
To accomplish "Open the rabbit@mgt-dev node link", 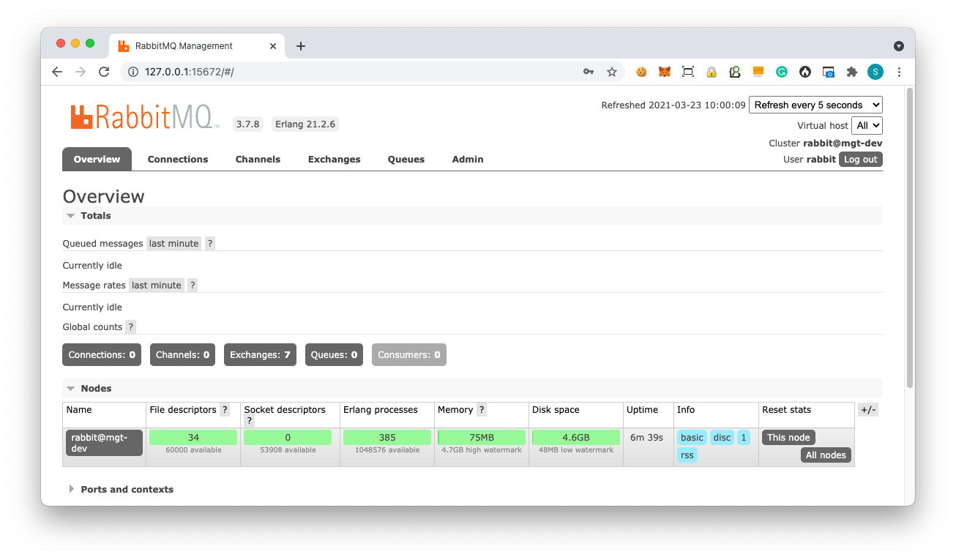I will click(x=104, y=443).
